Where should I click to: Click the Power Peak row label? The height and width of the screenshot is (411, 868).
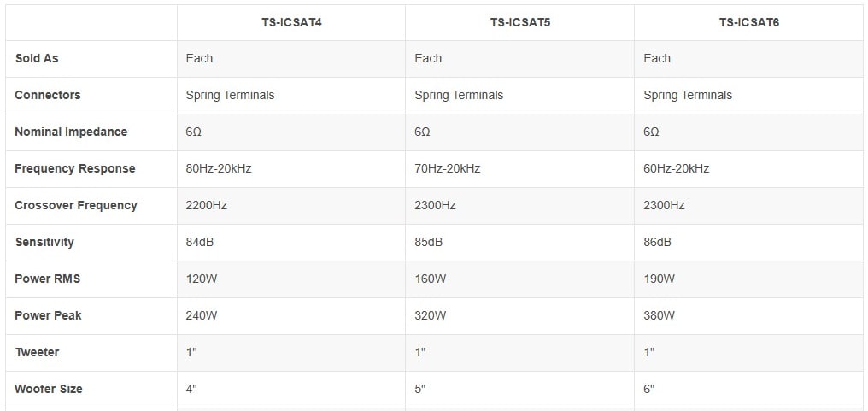pyautogui.click(x=49, y=315)
